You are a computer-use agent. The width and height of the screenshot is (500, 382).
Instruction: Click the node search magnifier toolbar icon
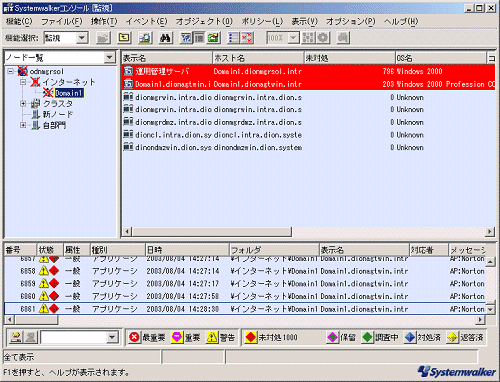[x=145, y=38]
